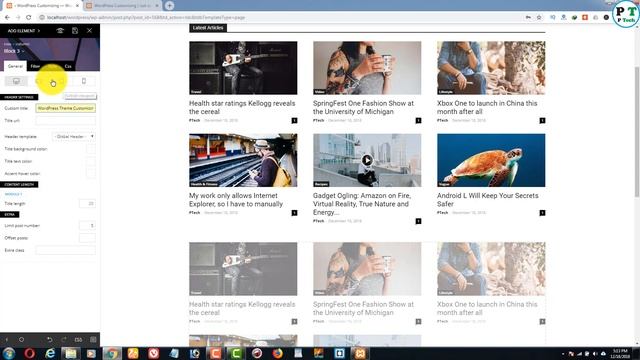Launch Opera from the taskbar
640x360 pixels.
coord(29,353)
